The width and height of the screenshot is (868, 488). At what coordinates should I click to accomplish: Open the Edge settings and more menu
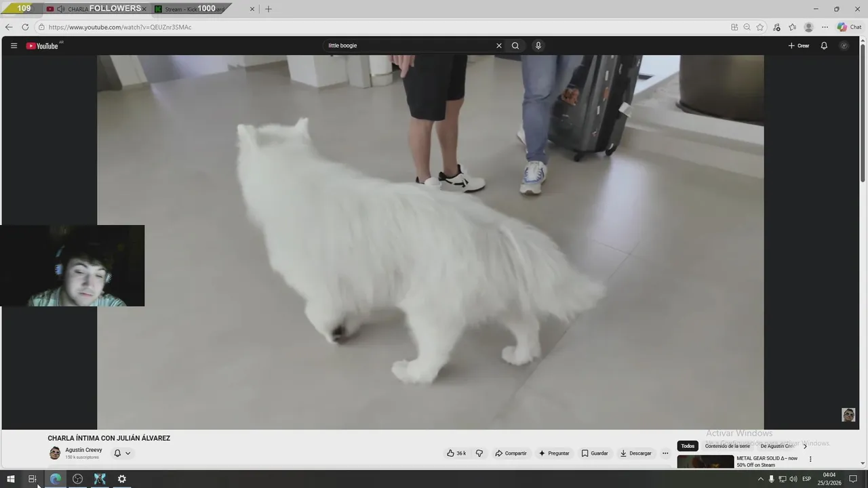[x=825, y=27]
